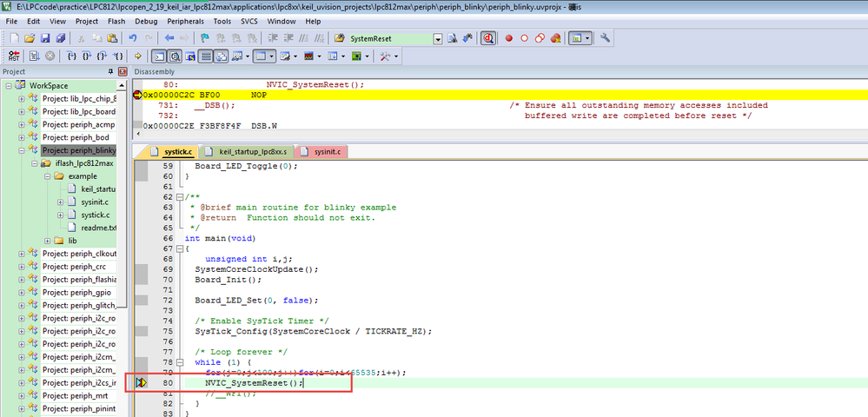The height and width of the screenshot is (417, 868).
Task: Toggle the Call Stack Window button
Action: [x=221, y=56]
